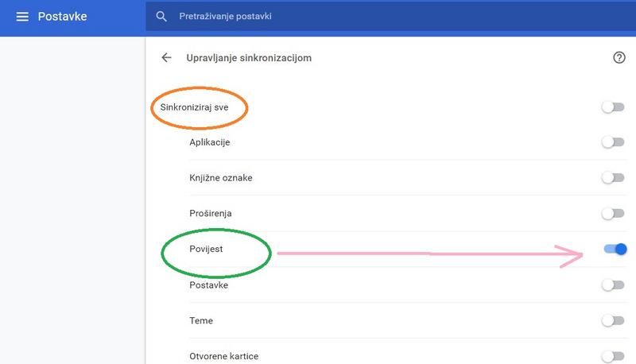Click the Proširenja label text

pos(211,213)
